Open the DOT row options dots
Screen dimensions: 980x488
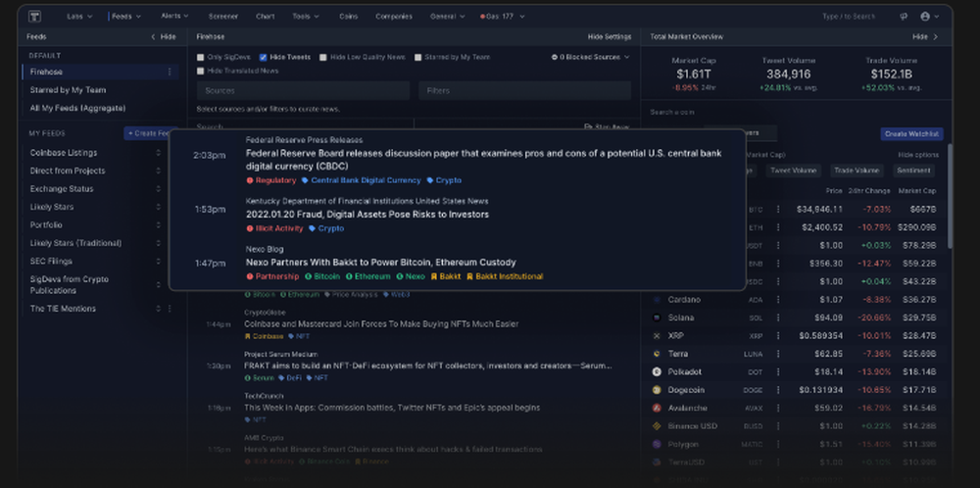(778, 371)
